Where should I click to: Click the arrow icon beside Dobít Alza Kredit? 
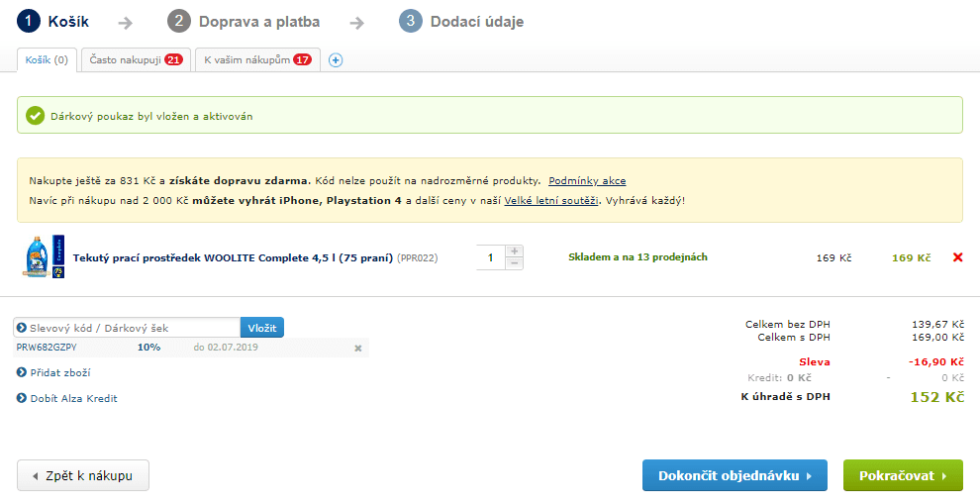22,398
